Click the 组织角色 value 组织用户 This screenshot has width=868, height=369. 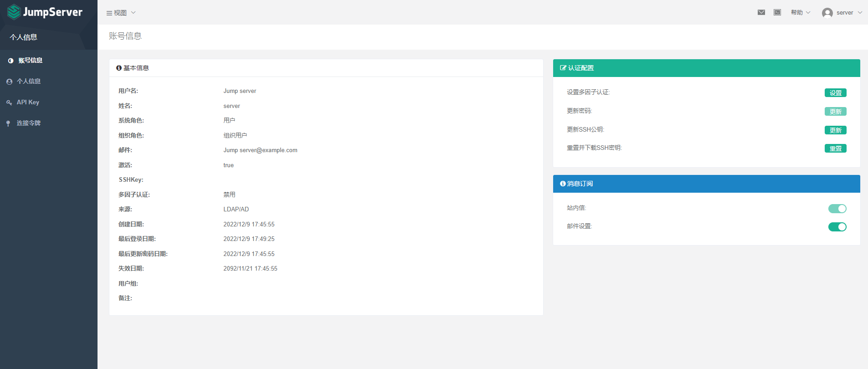tap(235, 135)
